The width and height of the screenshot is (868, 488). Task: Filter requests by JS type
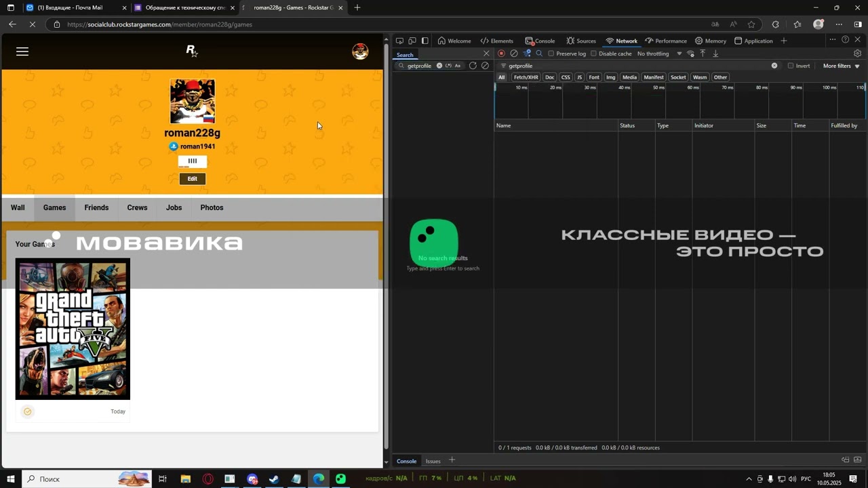tap(579, 77)
